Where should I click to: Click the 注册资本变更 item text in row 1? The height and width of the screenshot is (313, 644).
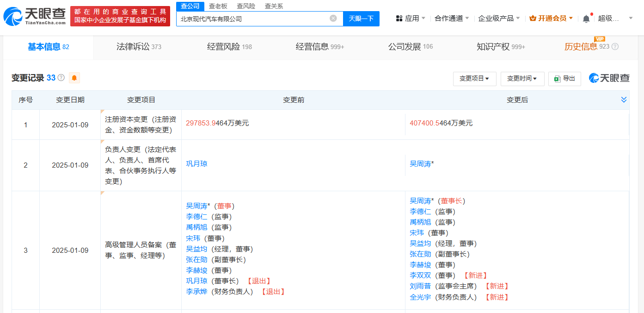(x=141, y=125)
